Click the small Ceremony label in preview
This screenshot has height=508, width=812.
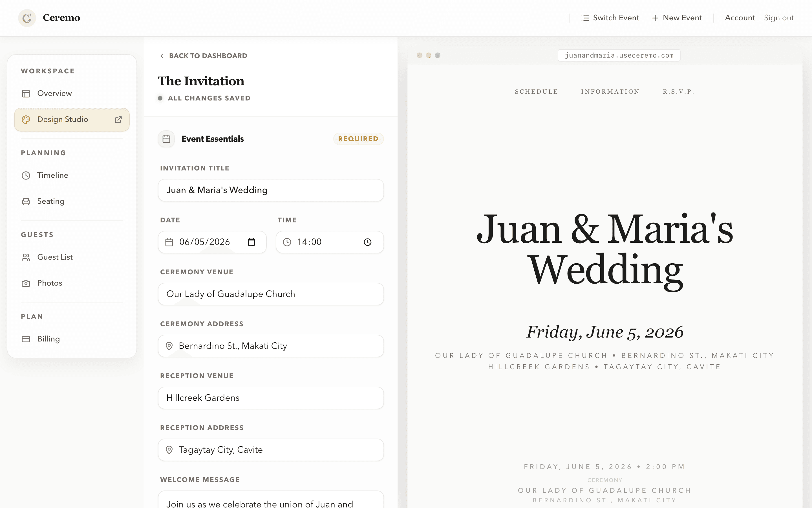[605, 480]
